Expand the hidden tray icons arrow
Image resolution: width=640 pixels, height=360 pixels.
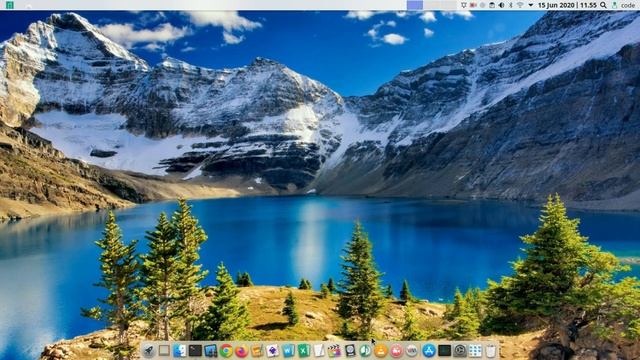(x=531, y=5)
